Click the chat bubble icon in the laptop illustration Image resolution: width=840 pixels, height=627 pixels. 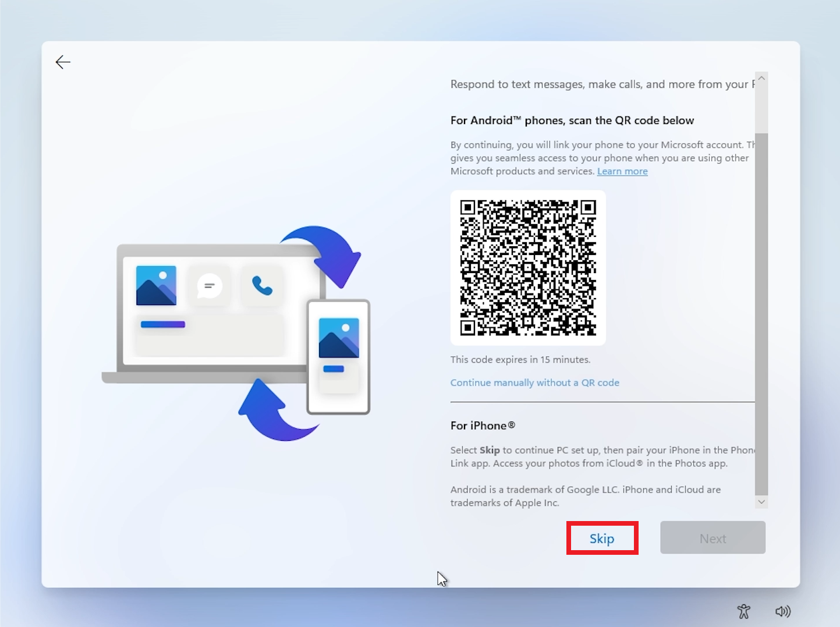209,285
